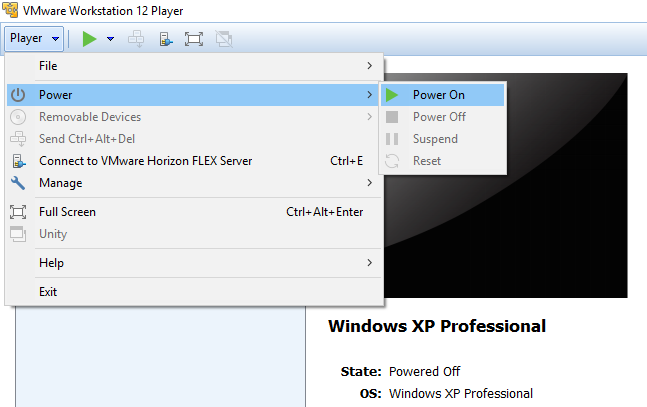This screenshot has width=647, height=407.
Task: Select Power Off in the submenu
Action: (442, 117)
